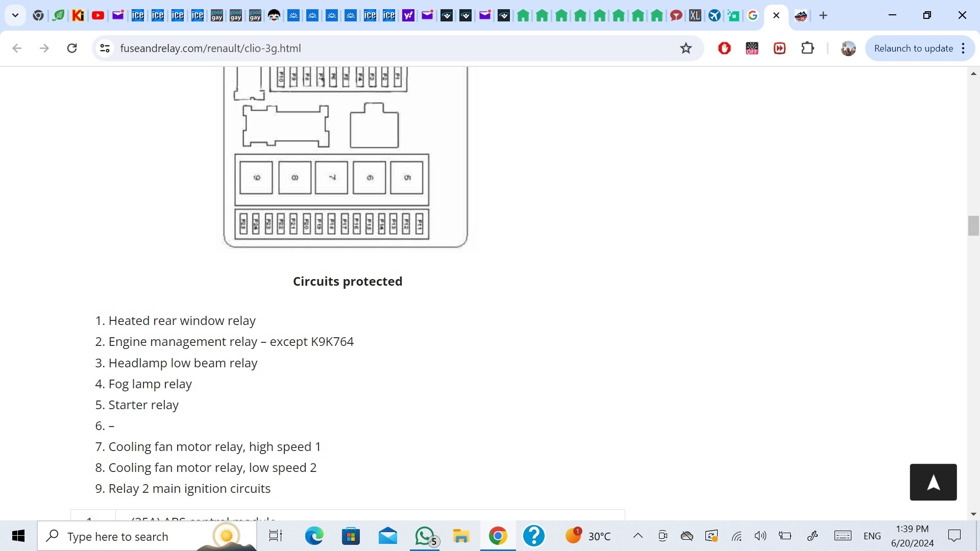Open the red shield ad blocker extension
Viewport: 980px width, 551px height.
(724, 48)
